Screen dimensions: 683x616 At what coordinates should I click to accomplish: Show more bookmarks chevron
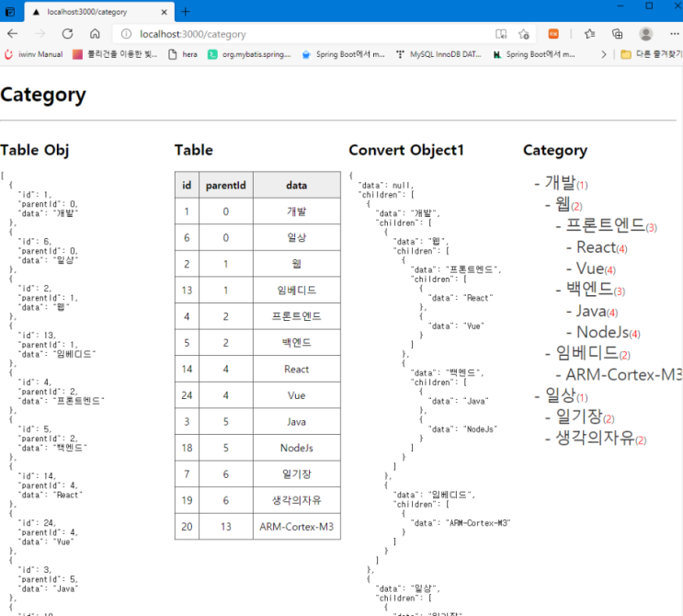pos(603,54)
